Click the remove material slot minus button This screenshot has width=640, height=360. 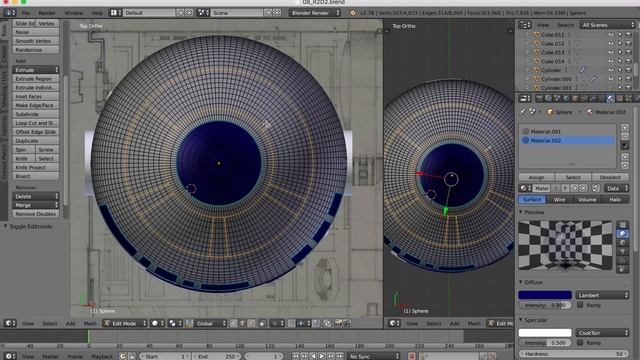click(625, 136)
